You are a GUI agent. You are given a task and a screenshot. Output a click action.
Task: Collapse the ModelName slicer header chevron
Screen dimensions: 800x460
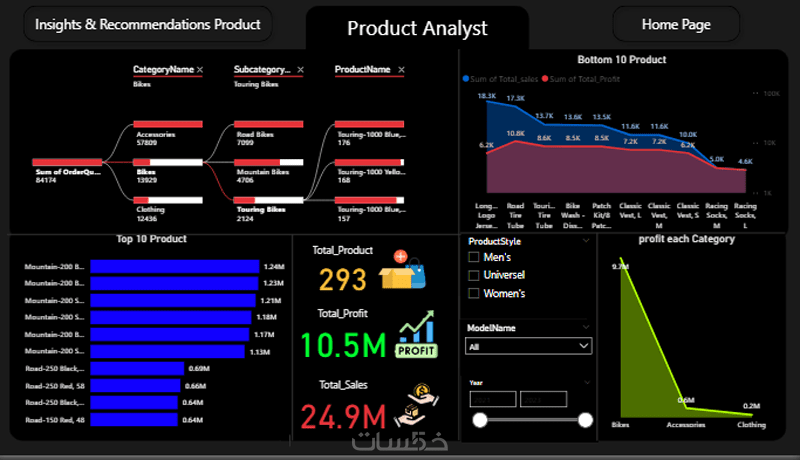(x=586, y=327)
